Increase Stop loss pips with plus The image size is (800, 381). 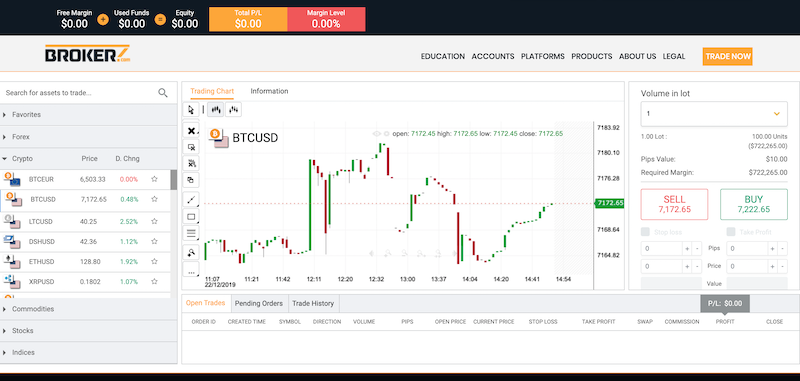pos(687,249)
